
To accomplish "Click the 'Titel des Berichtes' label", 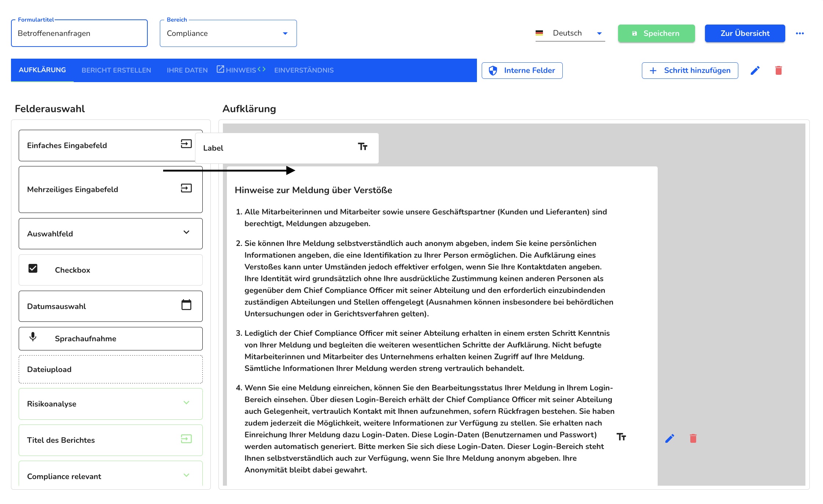I will [x=61, y=440].
